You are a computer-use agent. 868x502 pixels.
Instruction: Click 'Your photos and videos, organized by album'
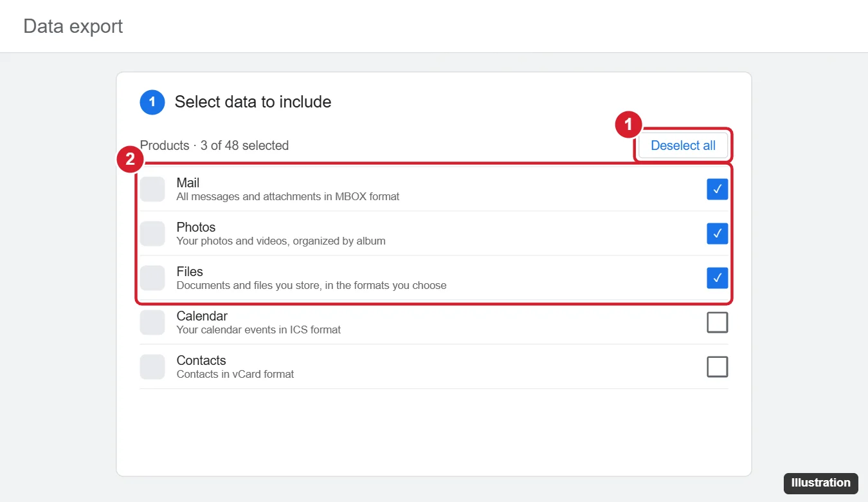pyautogui.click(x=281, y=241)
